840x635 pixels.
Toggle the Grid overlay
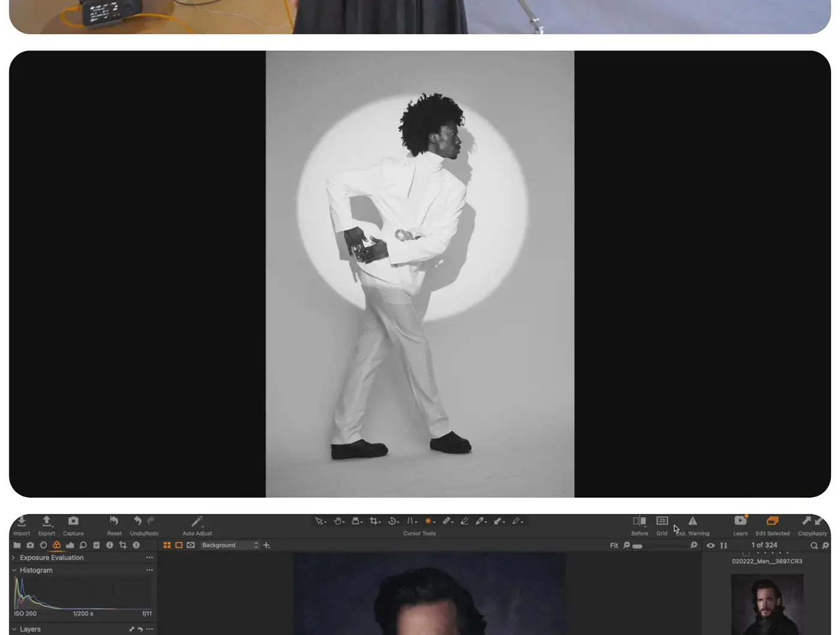pyautogui.click(x=662, y=520)
